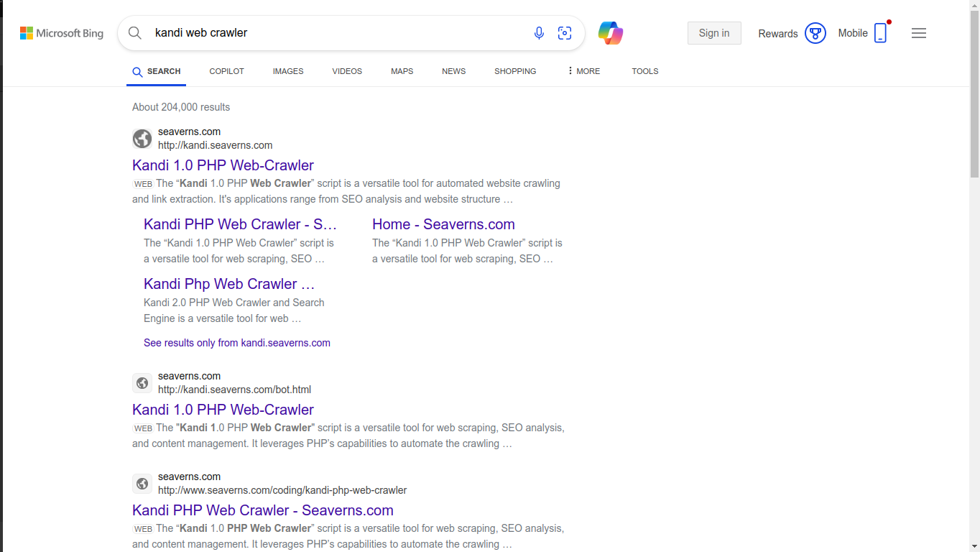Switch to the NEWS tab
The width and height of the screenshot is (980, 552).
pos(454,71)
